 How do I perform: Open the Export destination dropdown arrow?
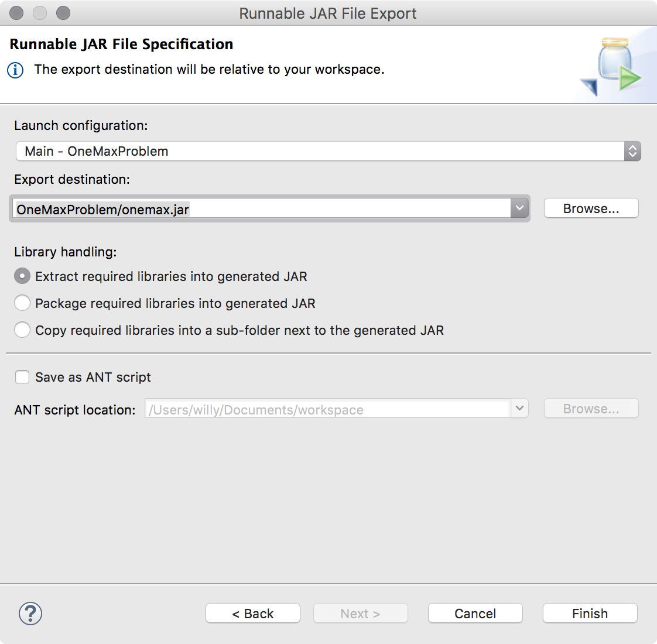[519, 208]
